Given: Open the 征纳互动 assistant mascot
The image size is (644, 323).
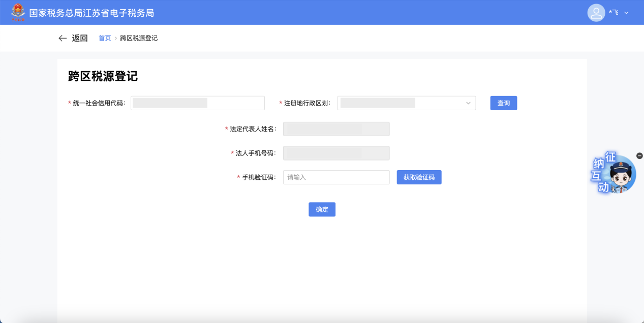Looking at the screenshot, I should [x=615, y=174].
